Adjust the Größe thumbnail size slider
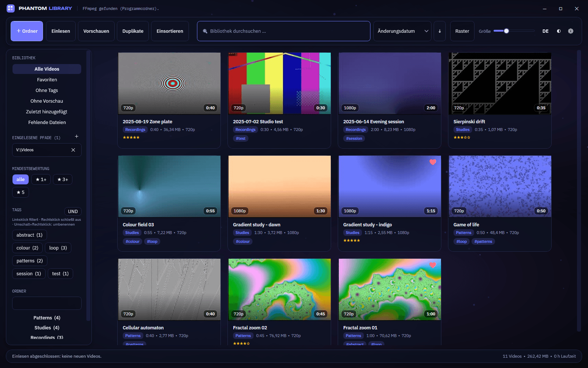 tap(514, 31)
